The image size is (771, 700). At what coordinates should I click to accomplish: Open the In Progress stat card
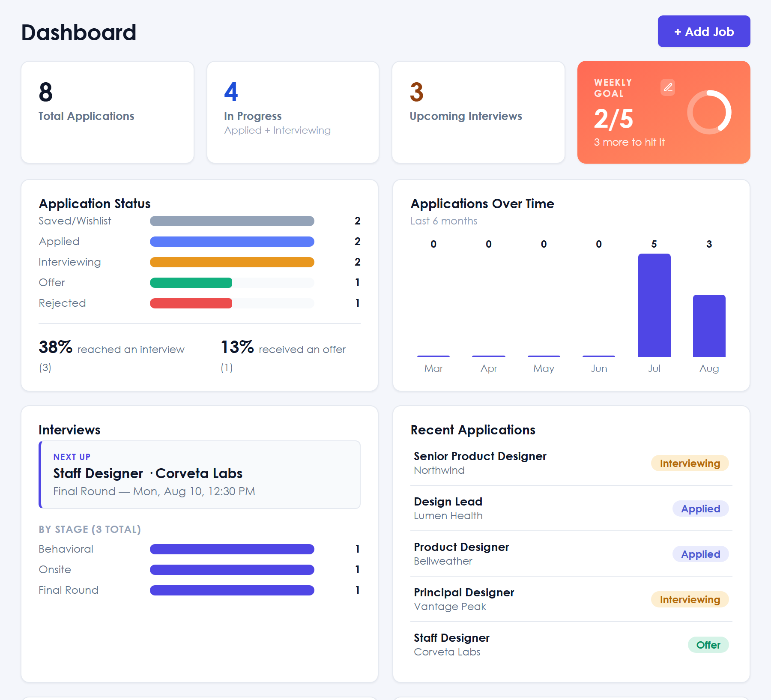[x=293, y=112]
